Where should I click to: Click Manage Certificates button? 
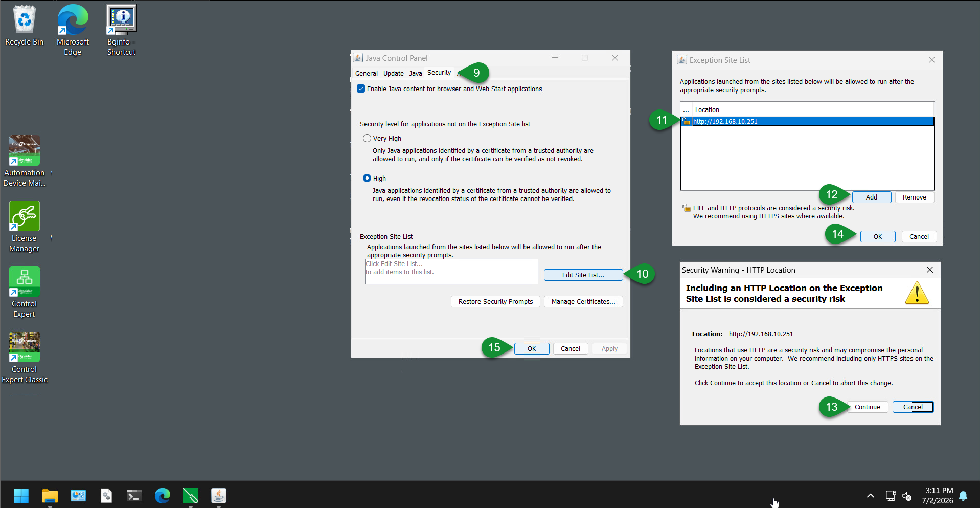point(583,301)
